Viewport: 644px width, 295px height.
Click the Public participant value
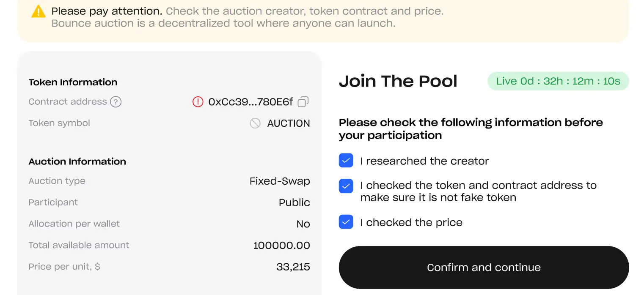[x=294, y=202]
